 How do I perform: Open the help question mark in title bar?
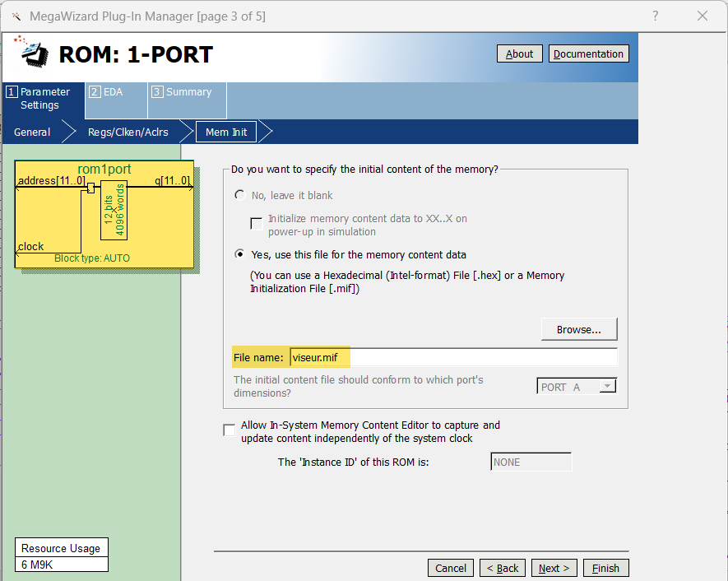point(655,16)
